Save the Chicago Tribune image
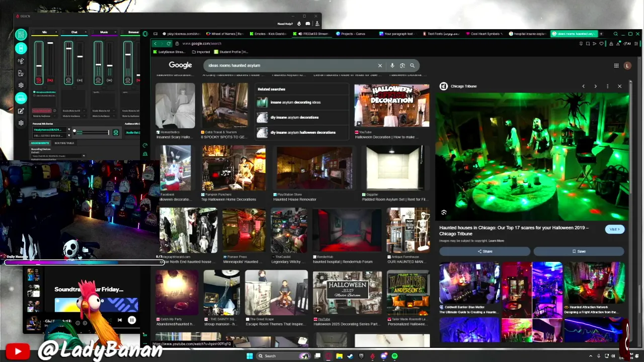 pyautogui.click(x=579, y=251)
